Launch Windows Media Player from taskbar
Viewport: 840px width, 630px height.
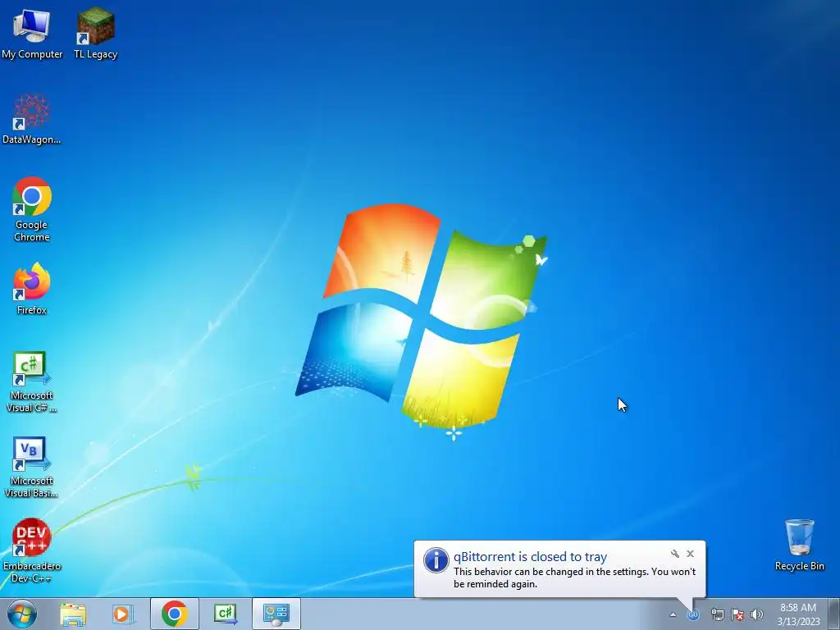123,614
